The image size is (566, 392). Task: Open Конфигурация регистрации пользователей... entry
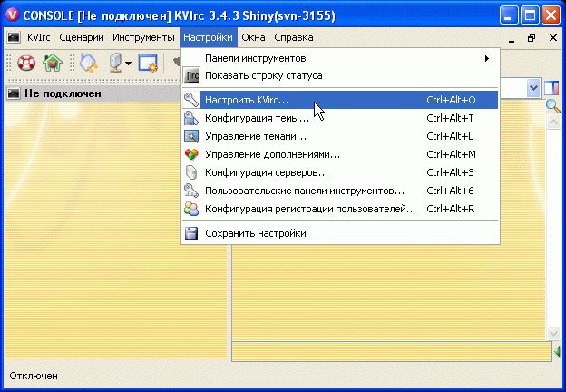340,209
